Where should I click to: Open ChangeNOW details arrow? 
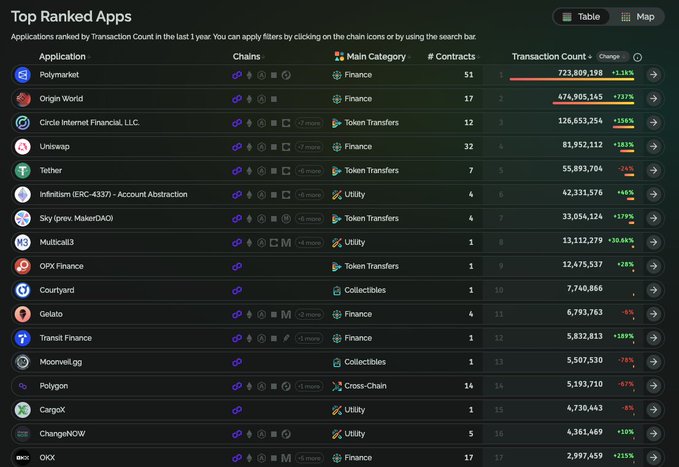(x=653, y=434)
